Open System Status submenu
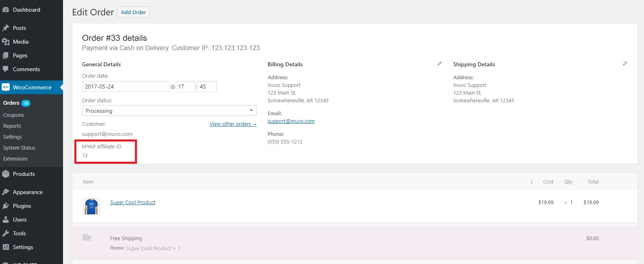Image resolution: width=644 pixels, height=264 pixels. tap(19, 148)
